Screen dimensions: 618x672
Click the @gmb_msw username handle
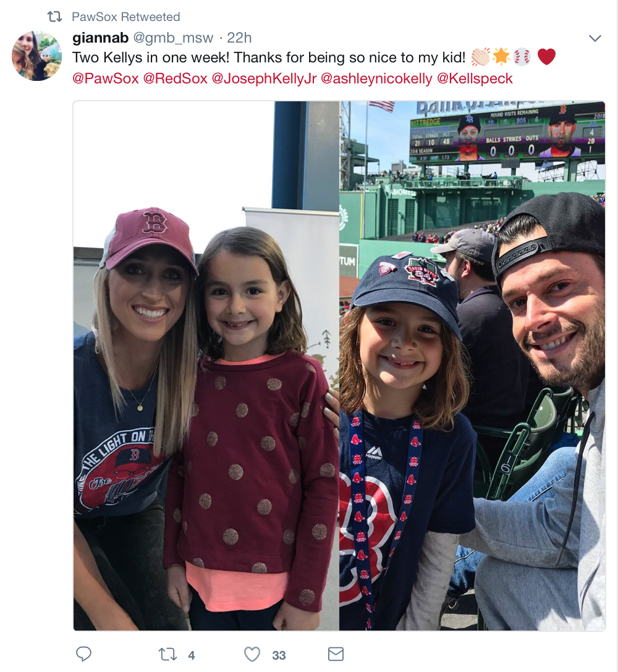point(173,38)
